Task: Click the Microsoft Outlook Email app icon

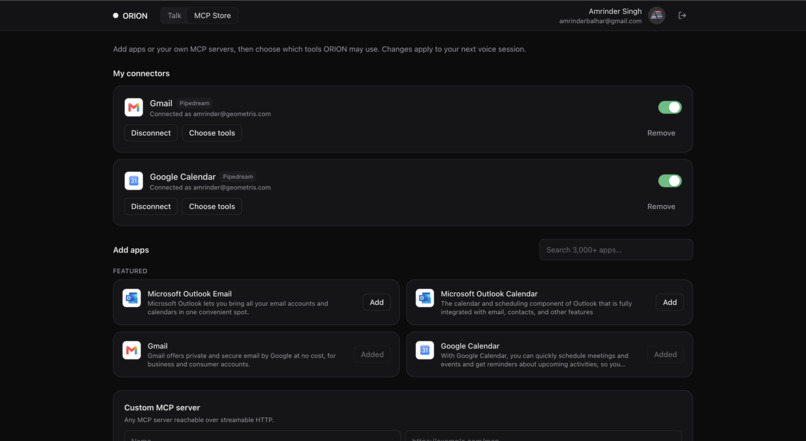Action: point(132,298)
